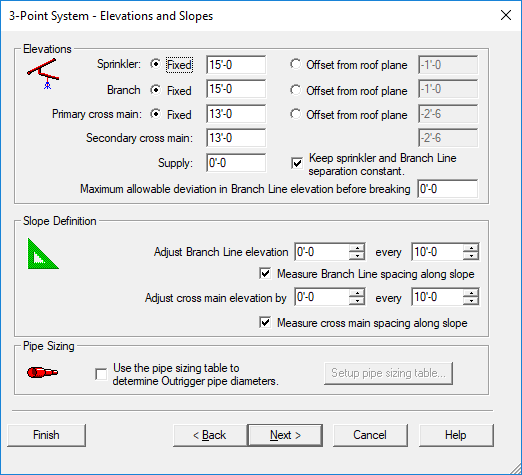Click the Secondary cross main elevation field

click(236, 138)
